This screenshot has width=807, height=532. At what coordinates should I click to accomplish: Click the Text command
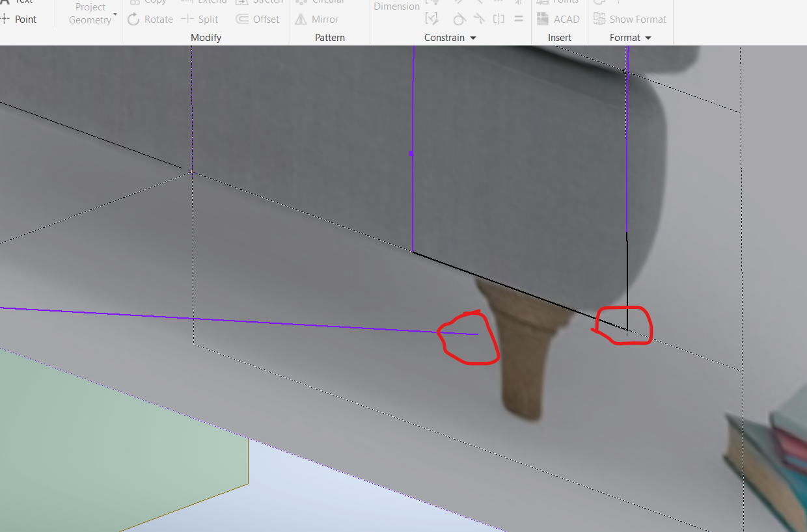[23, 1]
